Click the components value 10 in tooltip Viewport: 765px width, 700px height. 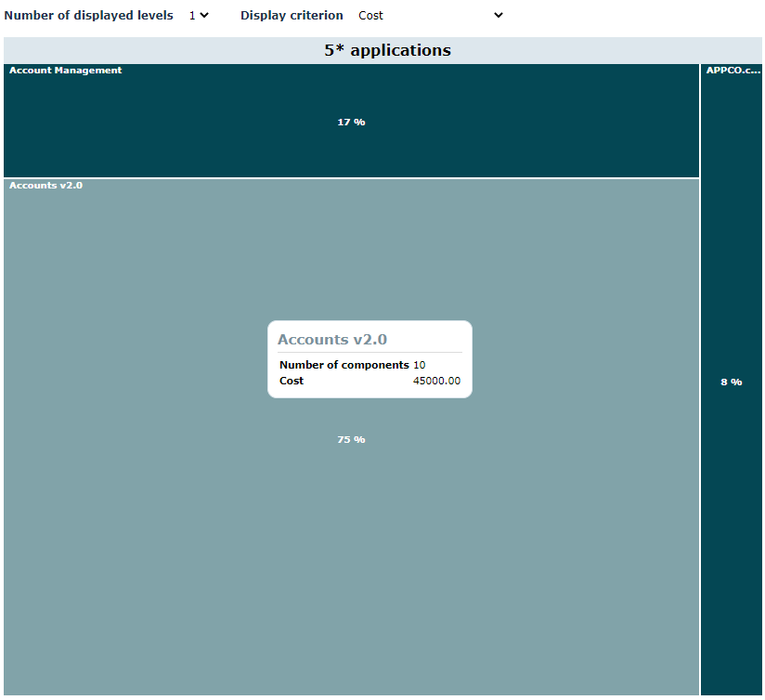click(420, 366)
